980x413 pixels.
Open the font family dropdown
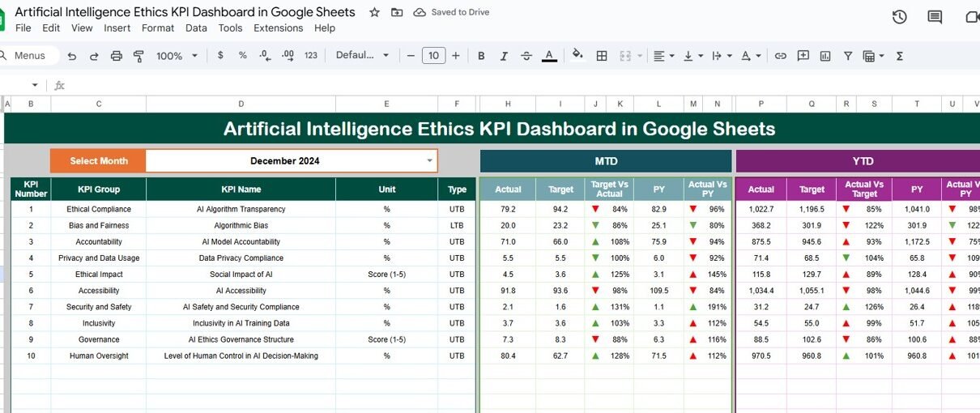coord(362,56)
